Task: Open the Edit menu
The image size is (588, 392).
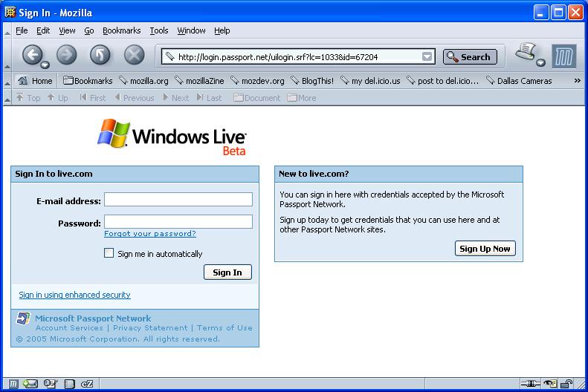Action: click(43, 30)
